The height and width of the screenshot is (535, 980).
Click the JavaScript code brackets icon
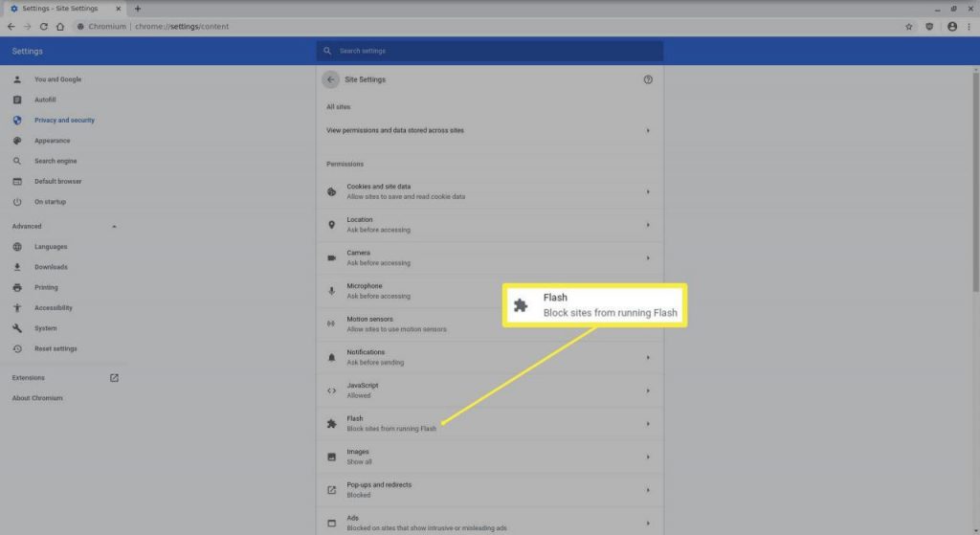pos(331,390)
